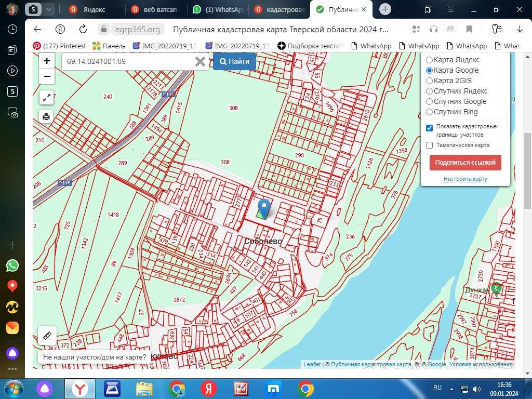This screenshot has height=399, width=532.
Task: Activate the ruler measurement tool
Action: tap(46, 336)
